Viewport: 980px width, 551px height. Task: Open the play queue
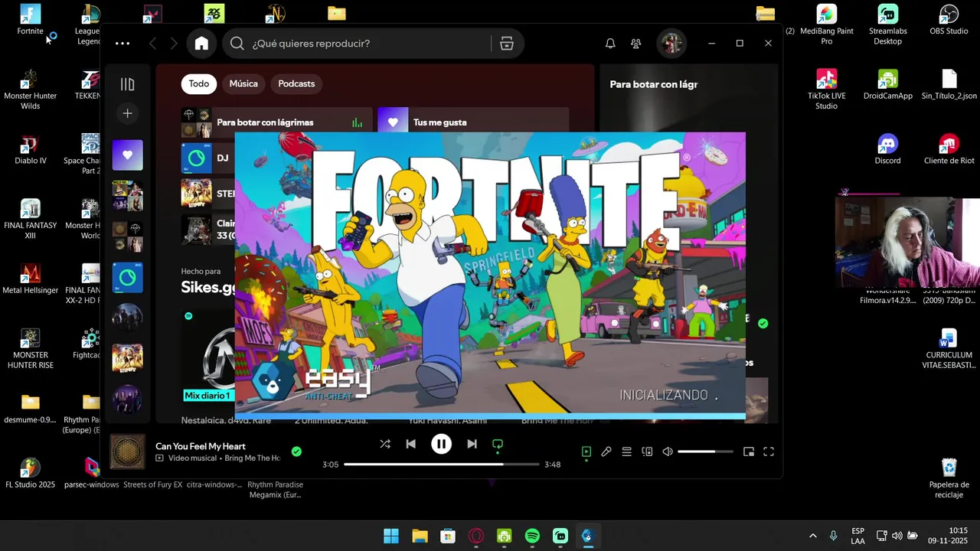coord(626,452)
